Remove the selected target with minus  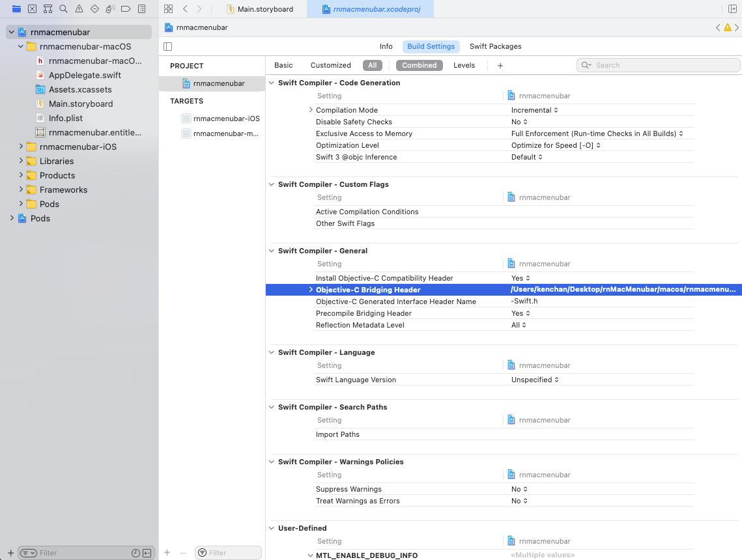(183, 552)
